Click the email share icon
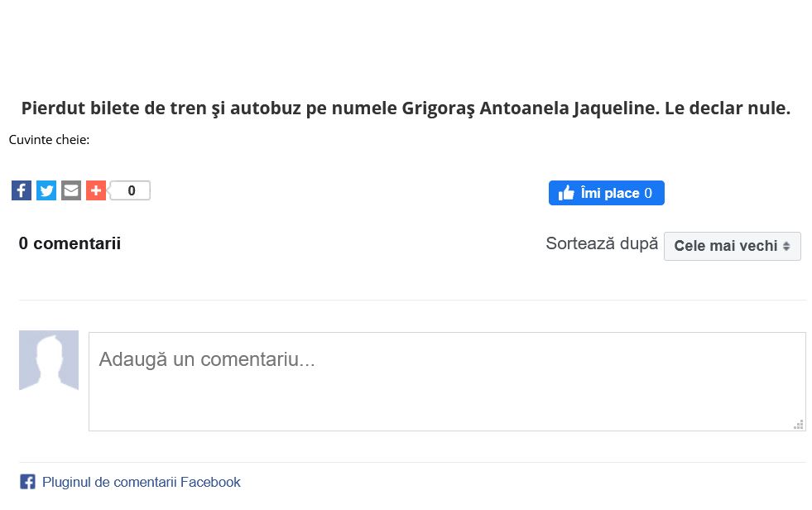 coord(71,190)
